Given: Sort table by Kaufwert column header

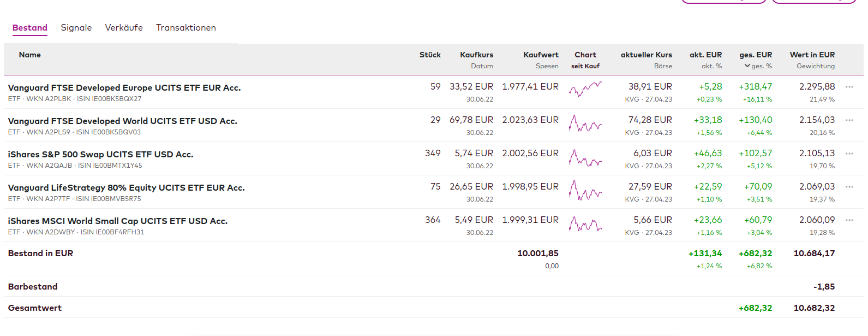Looking at the screenshot, I should 541,55.
